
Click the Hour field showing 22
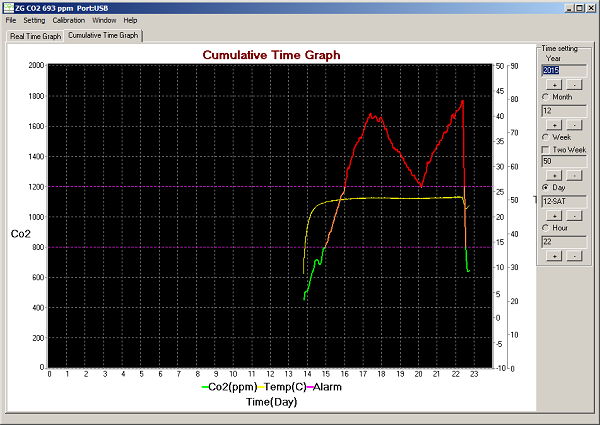[x=564, y=242]
